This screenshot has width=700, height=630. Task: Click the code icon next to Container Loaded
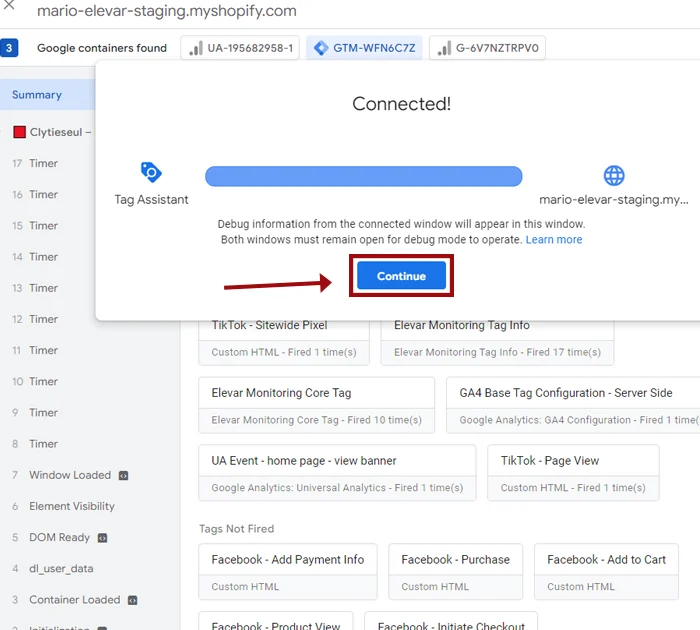click(x=132, y=601)
